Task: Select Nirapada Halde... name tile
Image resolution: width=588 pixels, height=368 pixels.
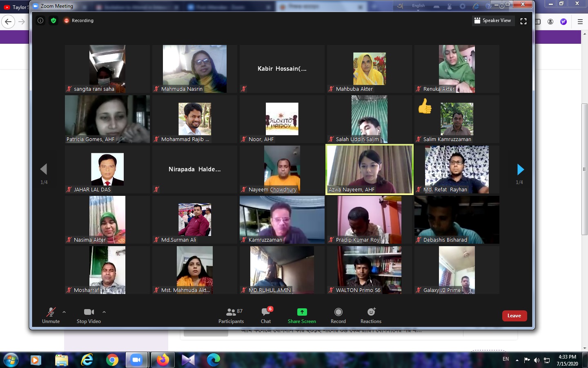Action: pos(195,169)
